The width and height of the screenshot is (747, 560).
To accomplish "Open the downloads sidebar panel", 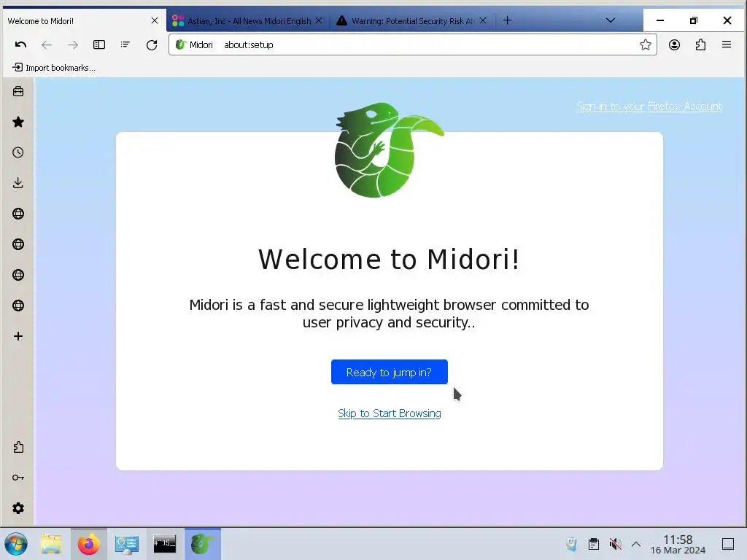I will (18, 183).
